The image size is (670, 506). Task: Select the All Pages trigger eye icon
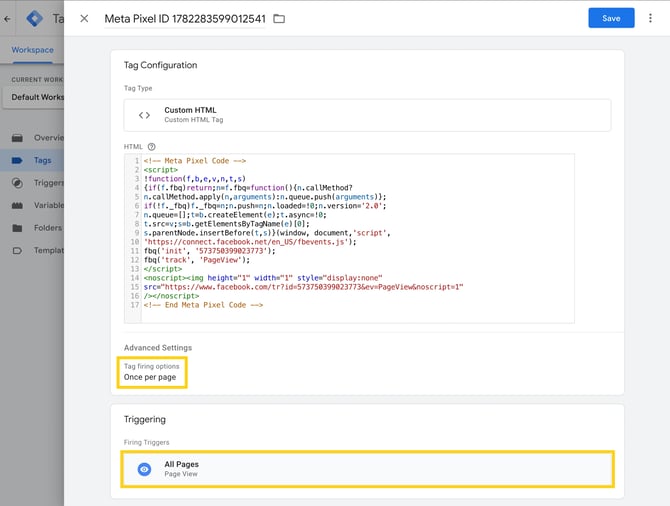pyautogui.click(x=144, y=469)
